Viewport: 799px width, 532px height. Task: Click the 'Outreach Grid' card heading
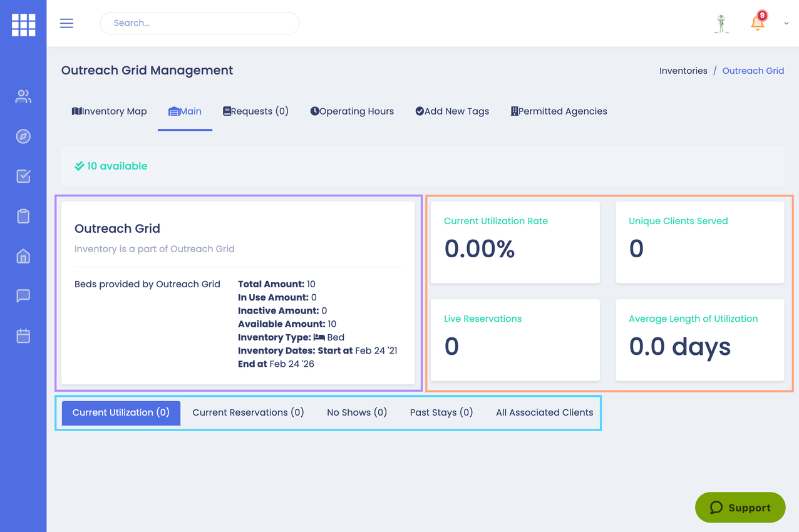pos(117,228)
